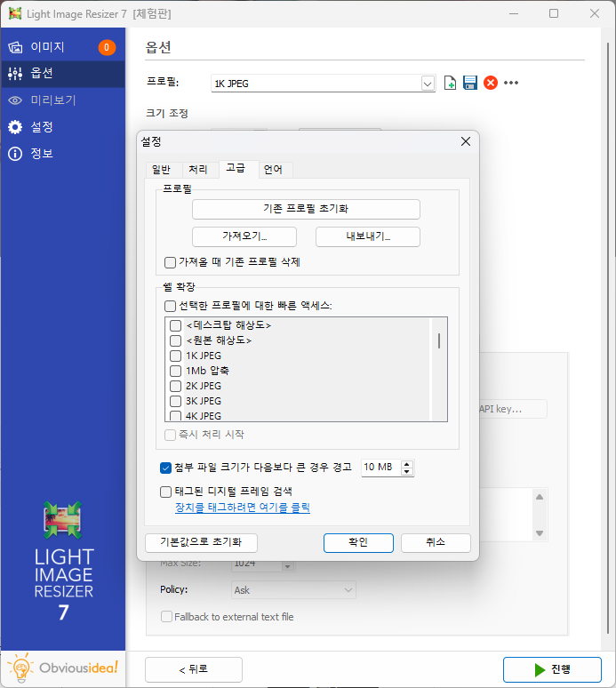Click the 가져오기... import button
This screenshot has width=616, height=688.
click(244, 236)
